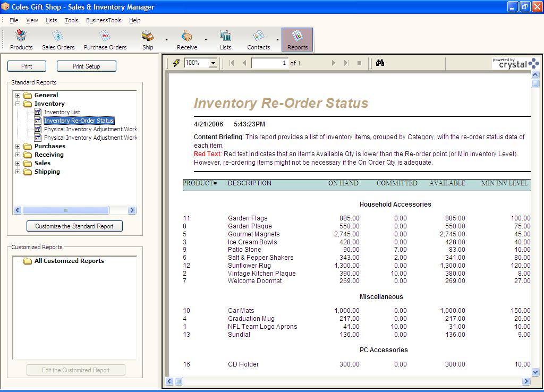Click the Inventory List report icon

pos(38,112)
